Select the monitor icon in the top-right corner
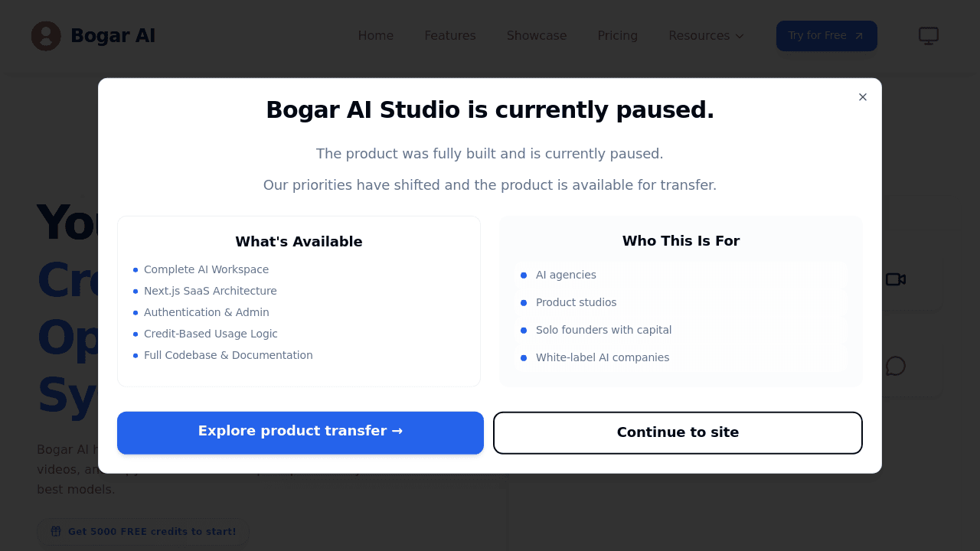The width and height of the screenshot is (980, 551). pos(929,35)
